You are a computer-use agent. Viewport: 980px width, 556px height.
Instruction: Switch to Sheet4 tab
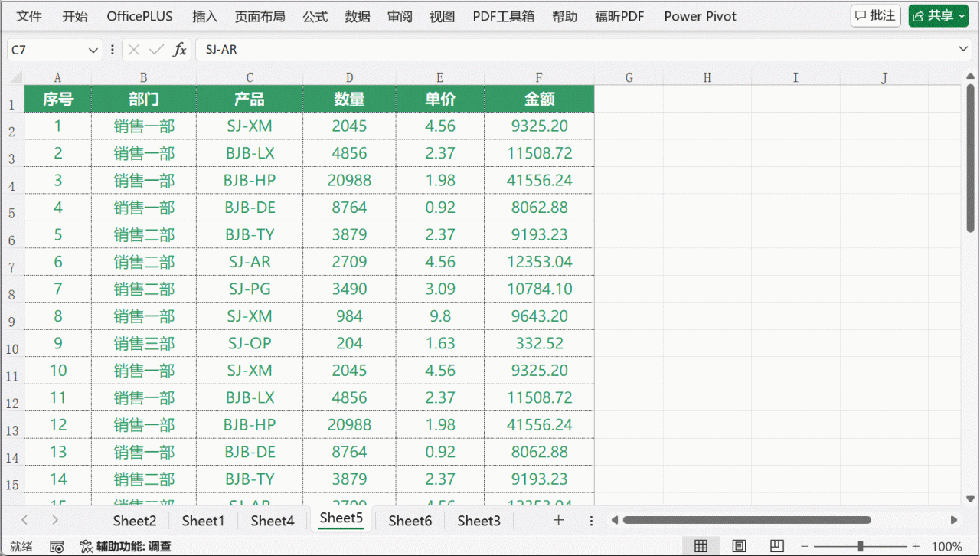(x=273, y=521)
